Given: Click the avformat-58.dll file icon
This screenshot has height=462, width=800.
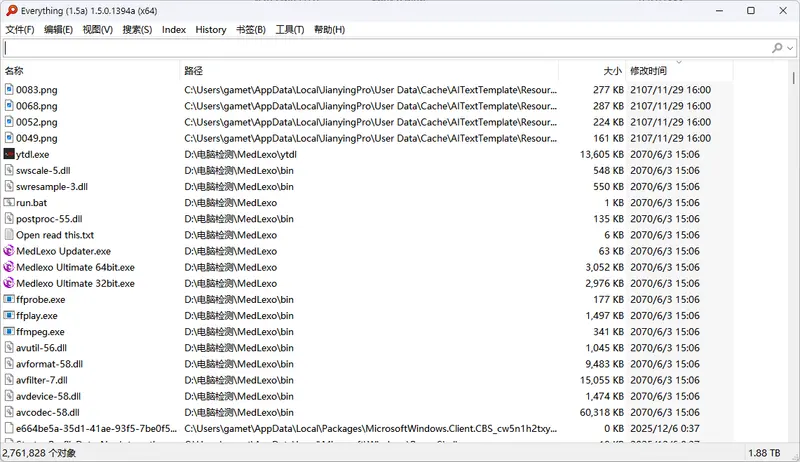Looking at the screenshot, I should (9, 364).
